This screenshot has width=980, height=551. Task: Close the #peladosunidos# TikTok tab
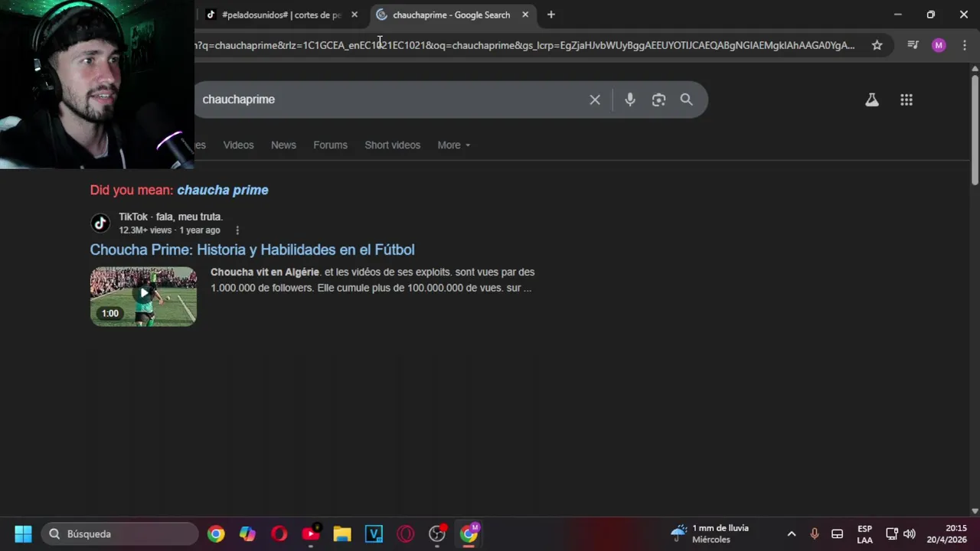point(354,15)
